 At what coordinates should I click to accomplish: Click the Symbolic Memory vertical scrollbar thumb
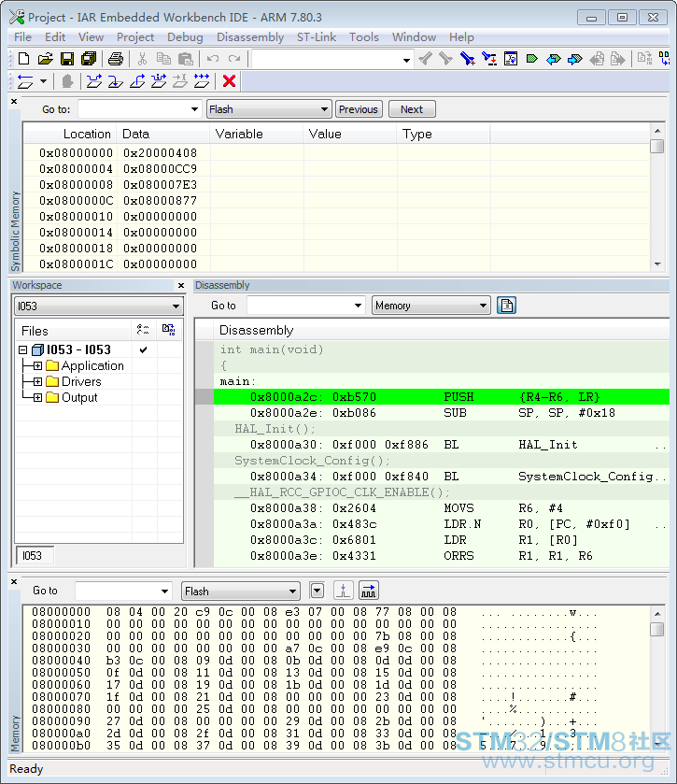point(657,146)
